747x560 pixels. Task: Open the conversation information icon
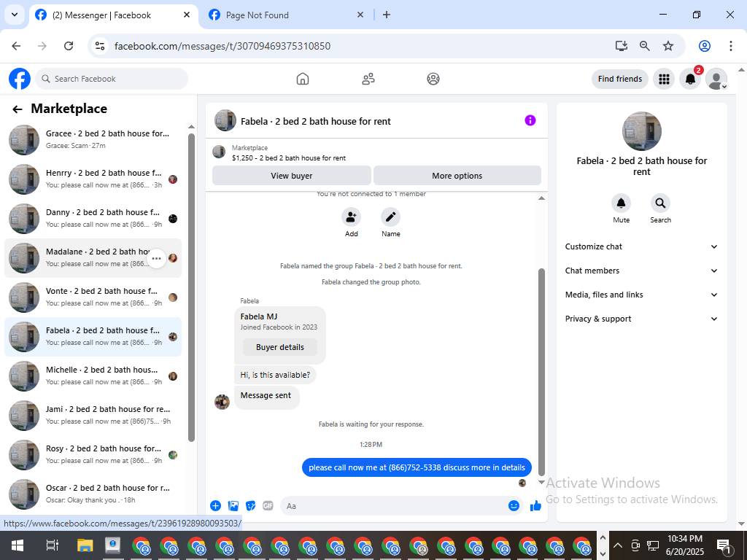pyautogui.click(x=530, y=120)
